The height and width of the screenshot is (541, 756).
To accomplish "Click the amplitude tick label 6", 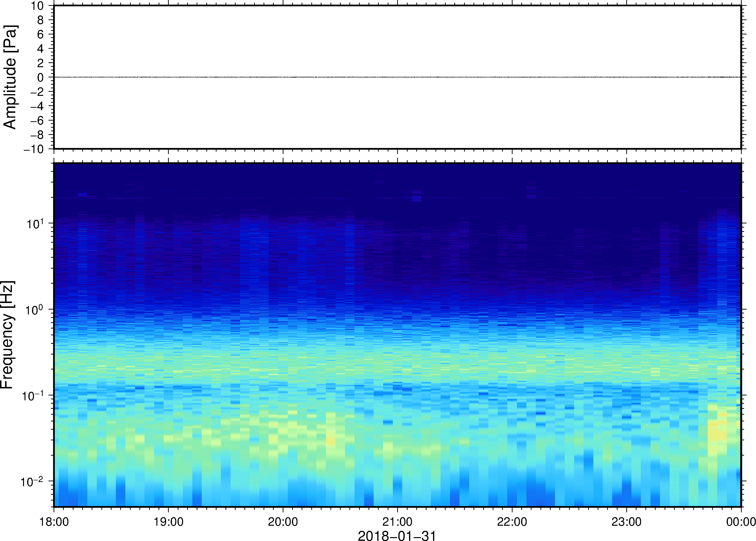I will tap(40, 34).
